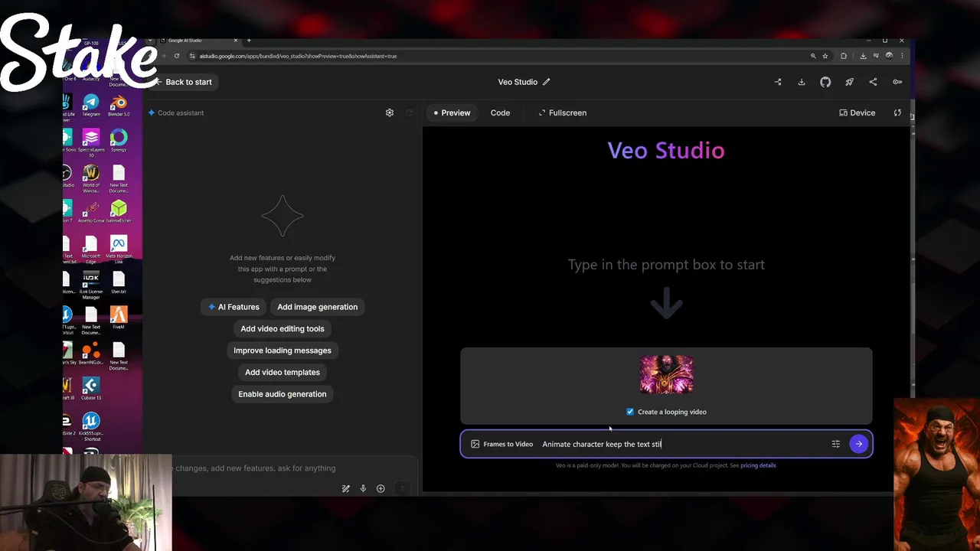Reload the page in the browser
The width and height of the screenshot is (980, 551).
(177, 56)
